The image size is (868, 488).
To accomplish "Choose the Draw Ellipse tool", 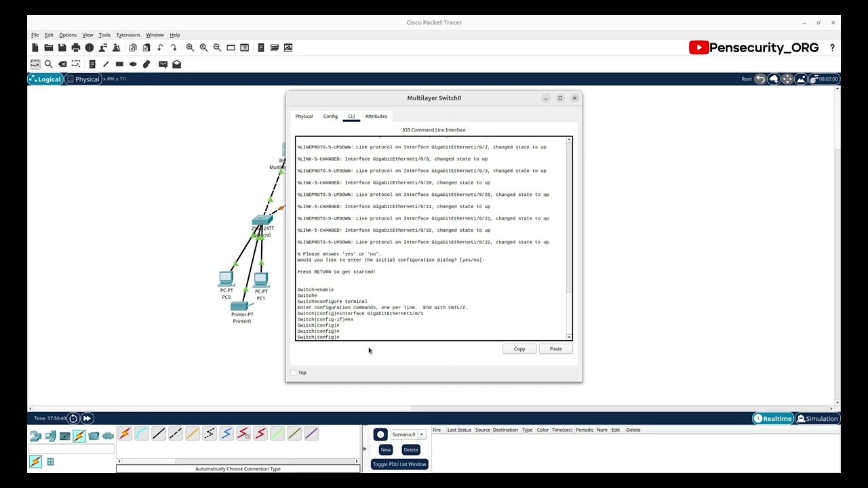I will click(133, 64).
